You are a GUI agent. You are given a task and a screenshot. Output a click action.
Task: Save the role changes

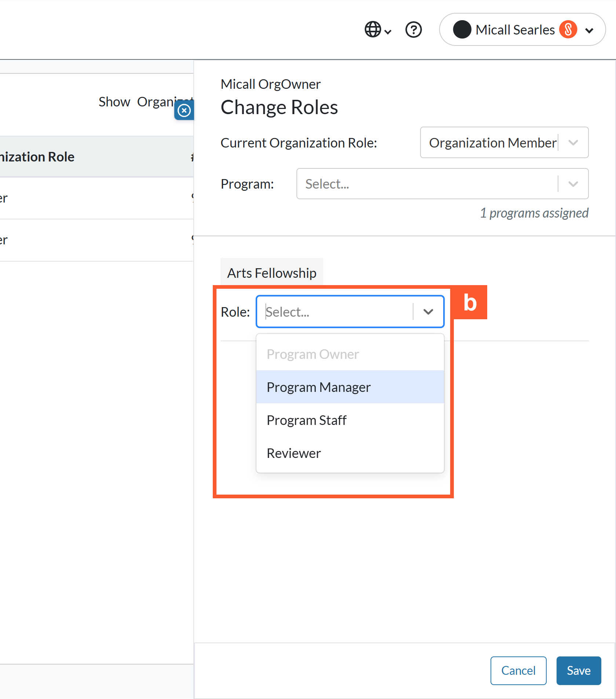click(x=579, y=671)
